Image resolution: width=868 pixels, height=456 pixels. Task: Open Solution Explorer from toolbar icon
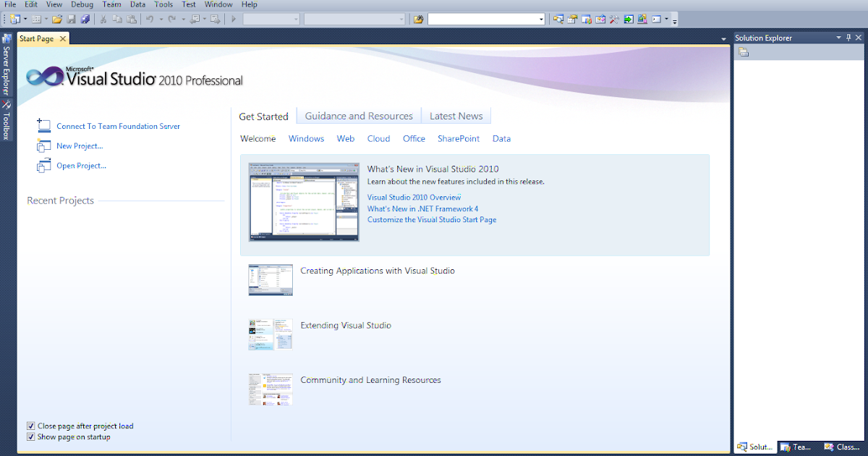pos(558,19)
